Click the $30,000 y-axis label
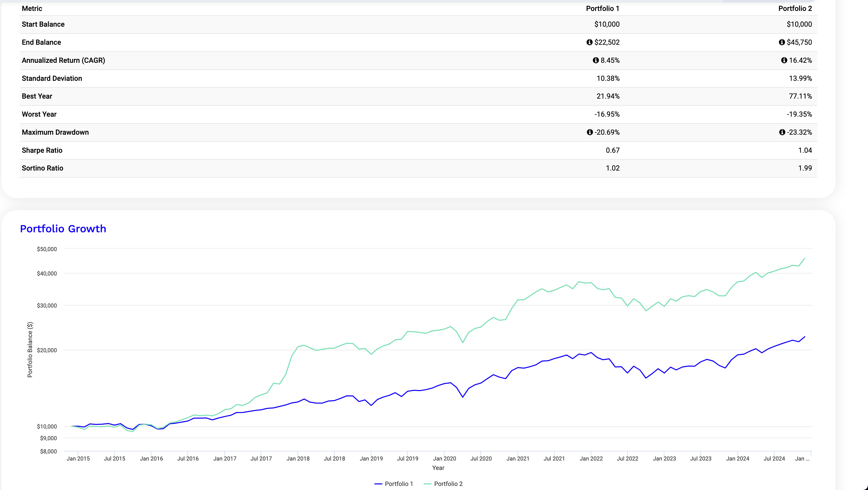Screen dimensions: 868x490 [47, 305]
